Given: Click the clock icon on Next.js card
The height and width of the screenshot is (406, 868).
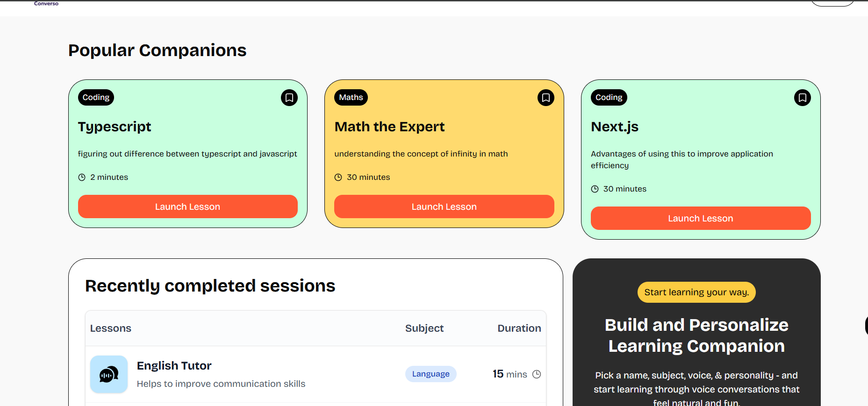Looking at the screenshot, I should click(595, 189).
